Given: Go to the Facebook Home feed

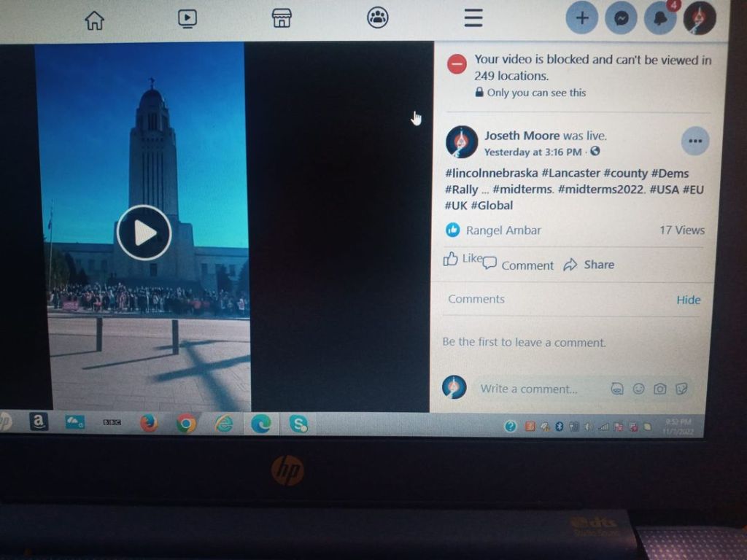Looking at the screenshot, I should (x=94, y=20).
